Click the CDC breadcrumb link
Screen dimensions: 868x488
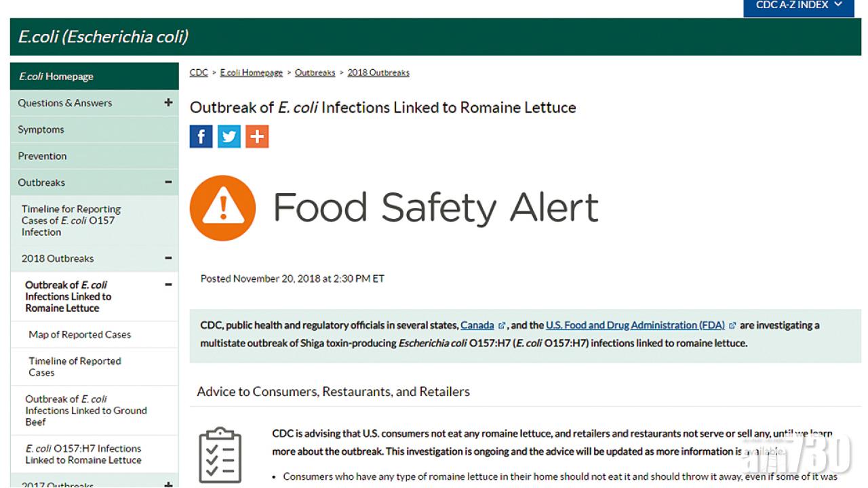click(199, 73)
